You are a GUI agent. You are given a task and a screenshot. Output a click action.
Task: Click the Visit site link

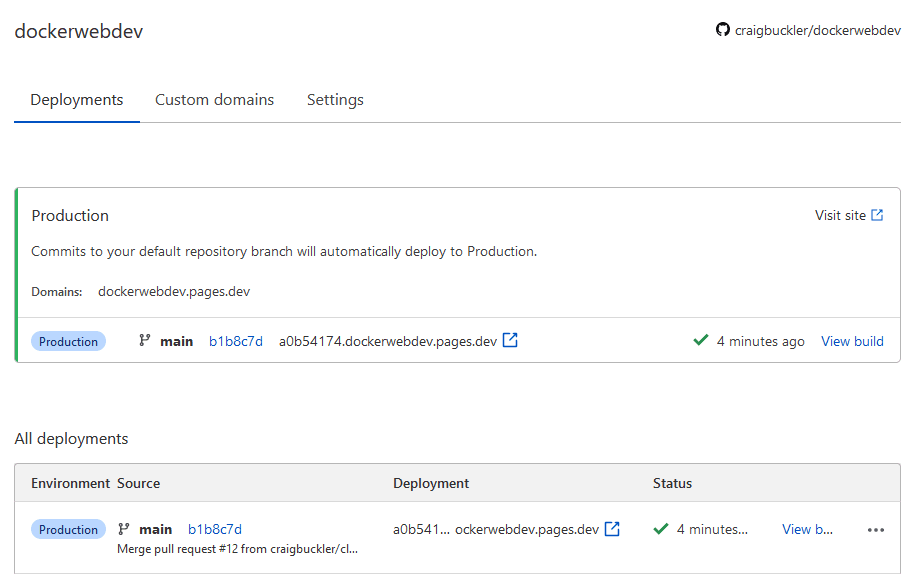tap(840, 215)
